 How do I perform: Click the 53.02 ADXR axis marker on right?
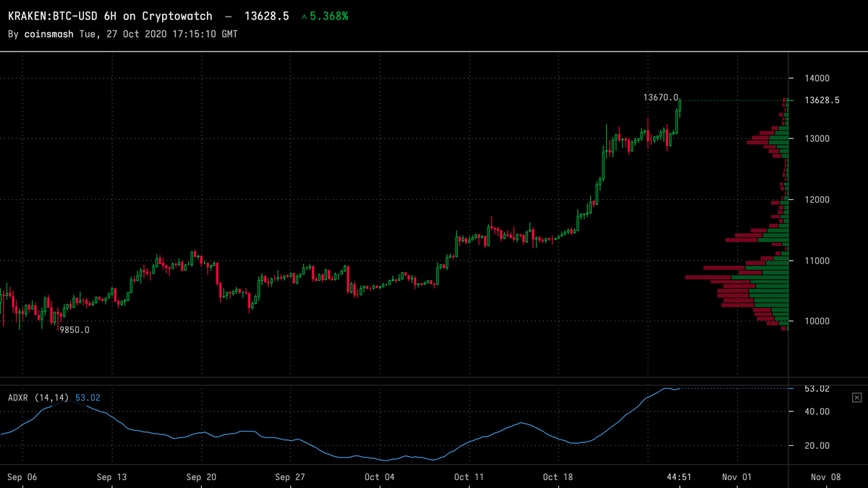[x=817, y=389]
